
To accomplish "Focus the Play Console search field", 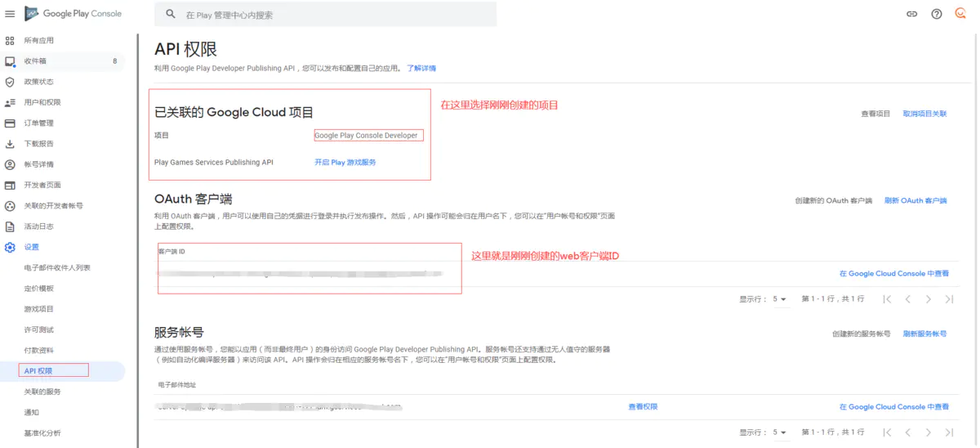I will click(x=325, y=14).
